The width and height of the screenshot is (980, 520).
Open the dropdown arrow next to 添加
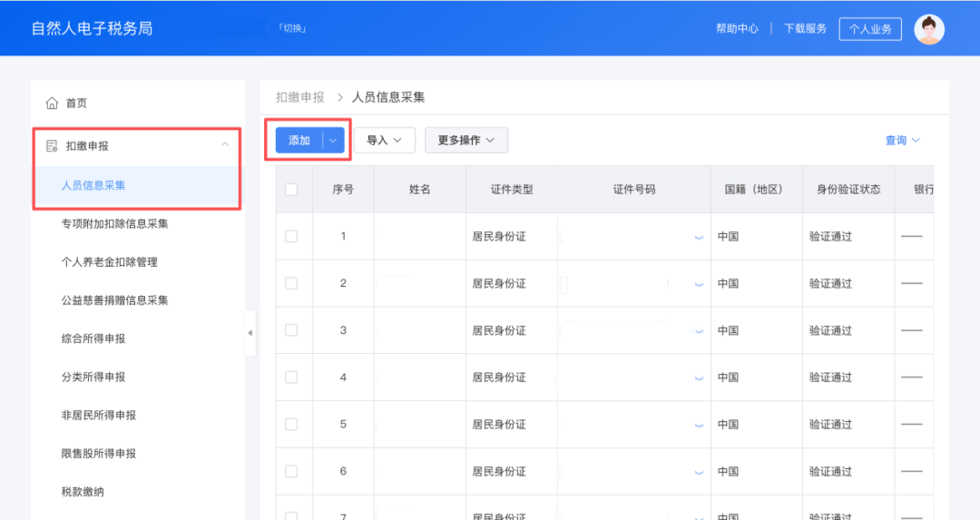tap(333, 141)
